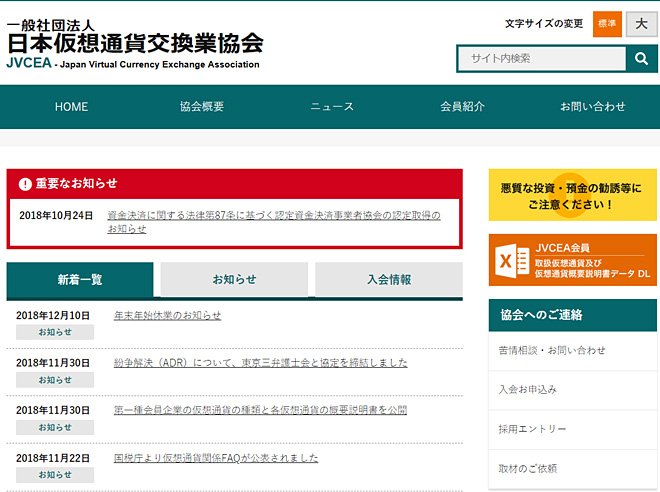Click the 文字サイズの変更 label
The image size is (660, 492).
pyautogui.click(x=544, y=24)
